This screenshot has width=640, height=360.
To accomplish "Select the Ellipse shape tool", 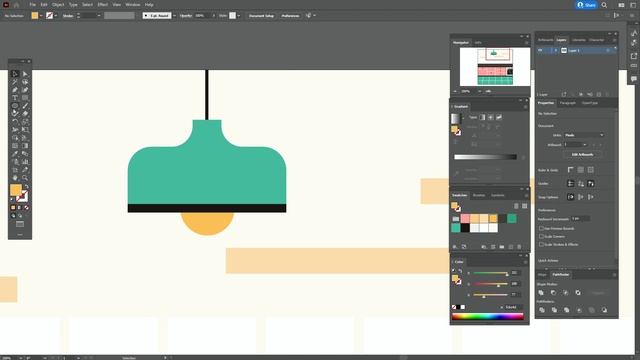I will click(x=15, y=106).
